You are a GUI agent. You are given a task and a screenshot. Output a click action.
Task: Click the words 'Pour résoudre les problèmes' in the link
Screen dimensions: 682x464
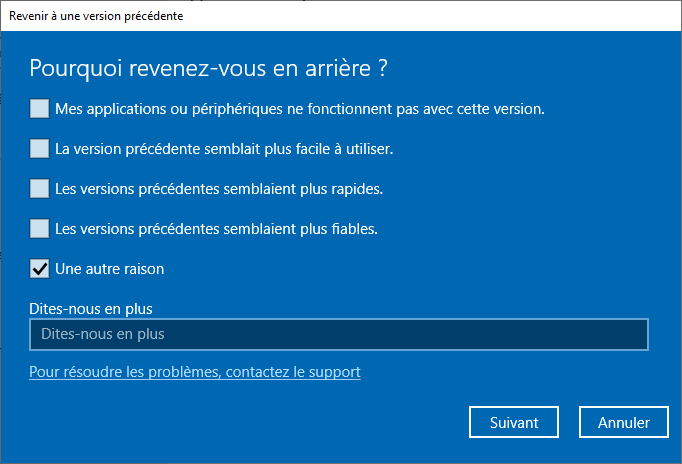[x=124, y=372]
